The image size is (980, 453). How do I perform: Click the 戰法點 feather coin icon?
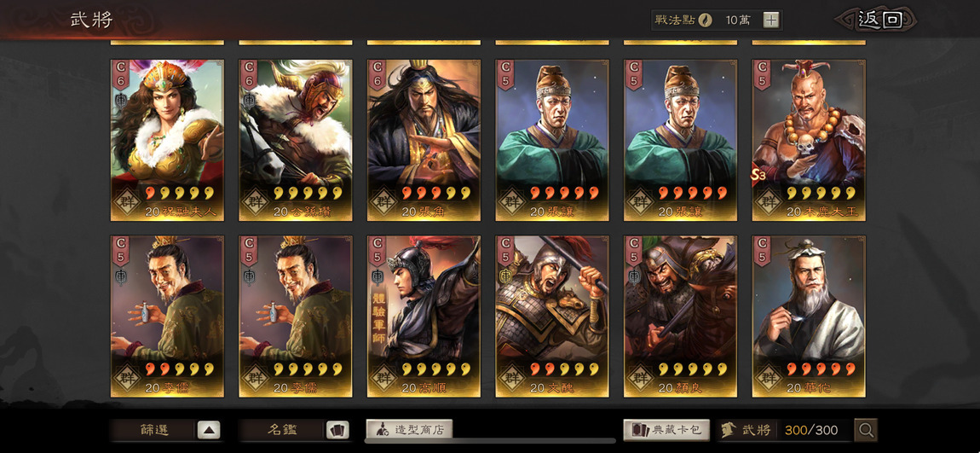click(705, 20)
